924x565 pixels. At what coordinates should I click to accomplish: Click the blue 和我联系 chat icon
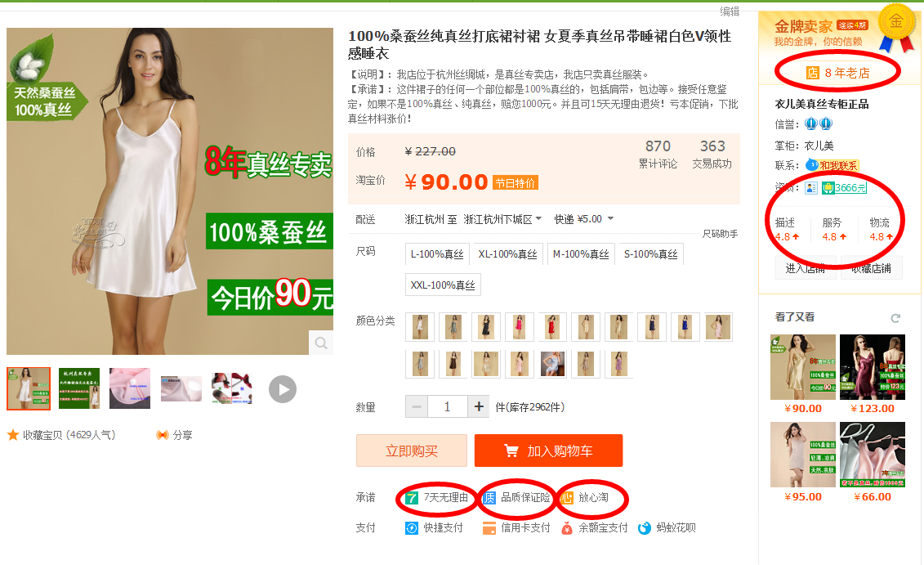coord(812,165)
